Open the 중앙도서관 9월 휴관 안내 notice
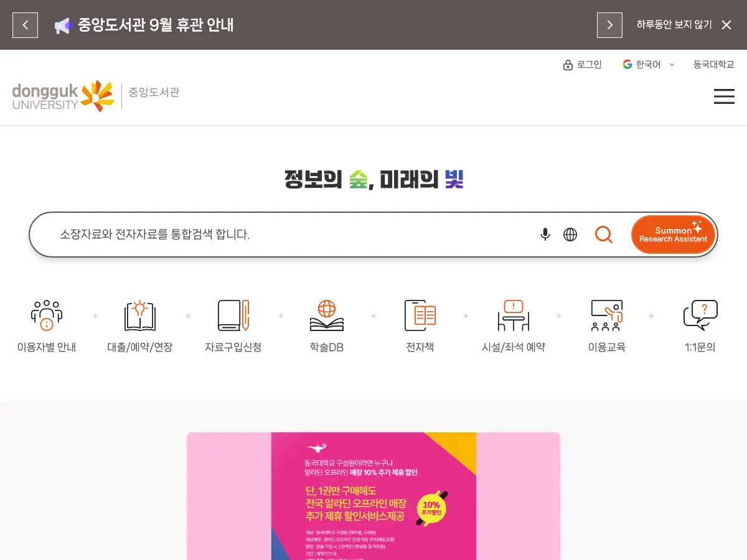Screen dimensions: 747x560 [x=156, y=26]
